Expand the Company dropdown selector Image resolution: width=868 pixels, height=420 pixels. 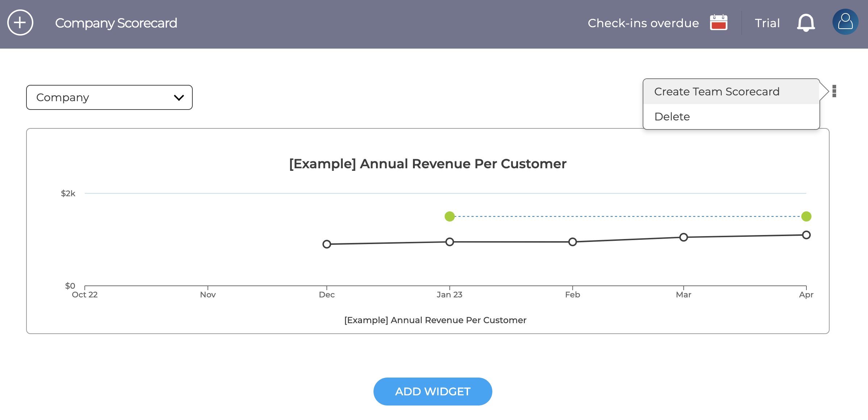(109, 97)
